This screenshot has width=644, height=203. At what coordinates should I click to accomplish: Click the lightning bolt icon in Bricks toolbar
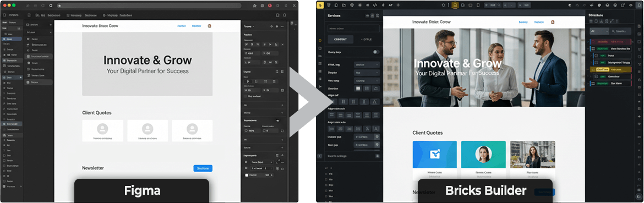(x=383, y=6)
